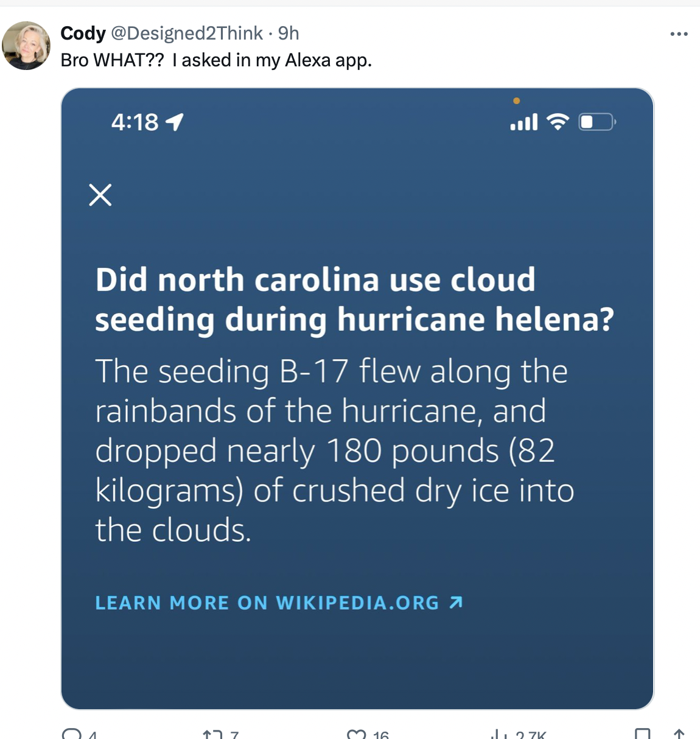Select the Wi-Fi indicator in the status bar
The image size is (700, 739).
tap(558, 121)
